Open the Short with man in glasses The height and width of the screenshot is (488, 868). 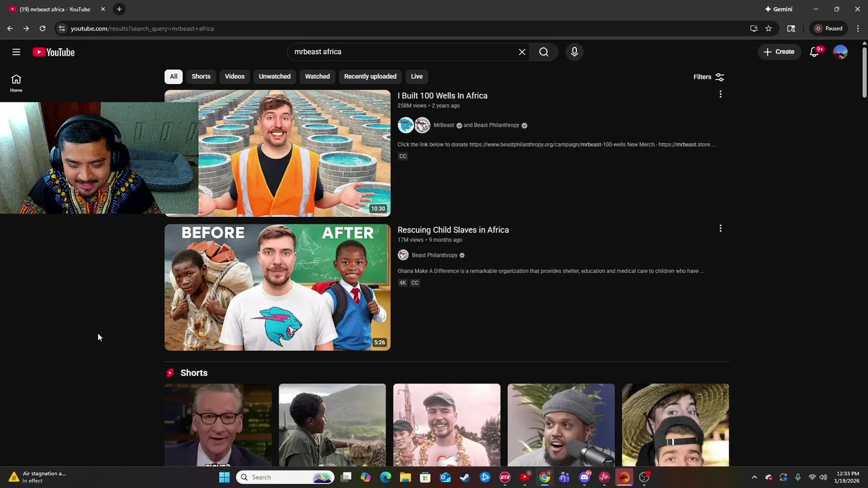(x=218, y=425)
